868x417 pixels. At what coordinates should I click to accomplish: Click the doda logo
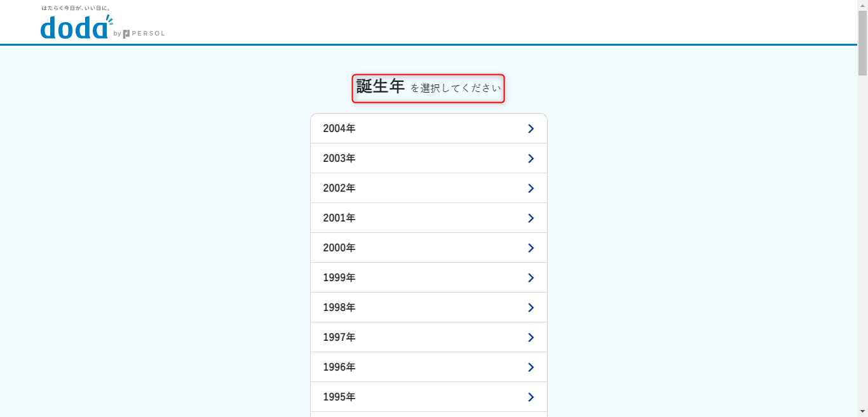75,27
